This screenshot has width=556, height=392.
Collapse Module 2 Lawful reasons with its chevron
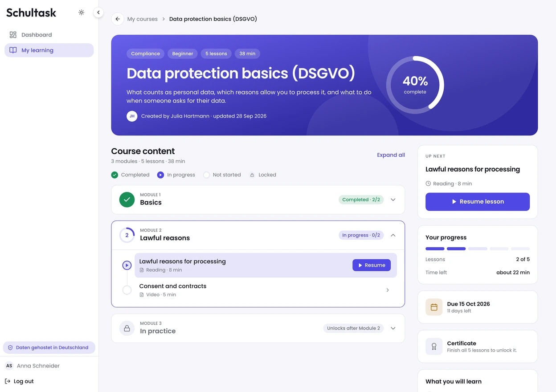[393, 235]
